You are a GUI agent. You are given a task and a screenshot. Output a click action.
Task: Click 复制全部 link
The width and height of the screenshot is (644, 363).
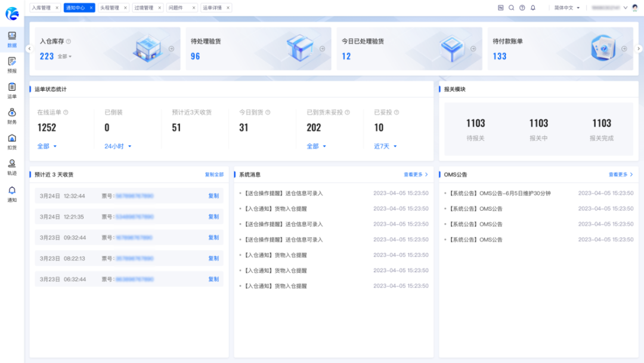point(214,174)
